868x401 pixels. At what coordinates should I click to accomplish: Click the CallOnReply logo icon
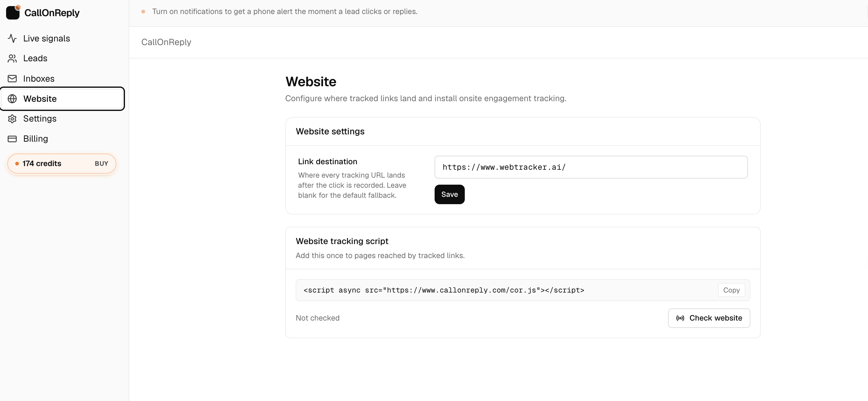coord(13,12)
